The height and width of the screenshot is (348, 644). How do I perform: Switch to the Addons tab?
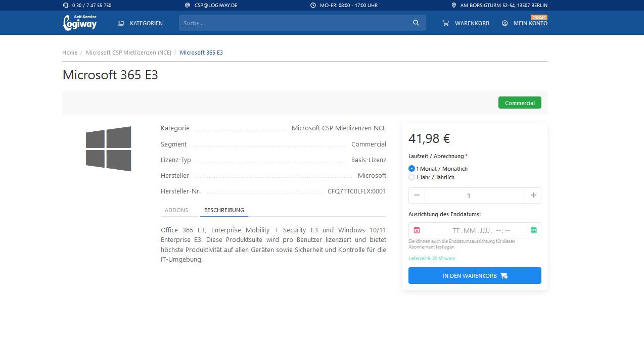tap(176, 210)
